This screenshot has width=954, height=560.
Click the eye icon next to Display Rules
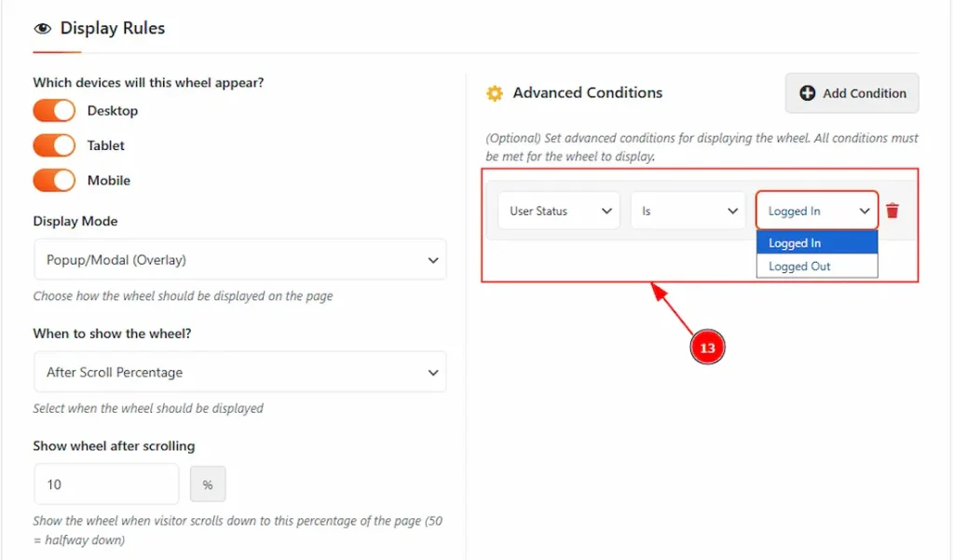[43, 29]
